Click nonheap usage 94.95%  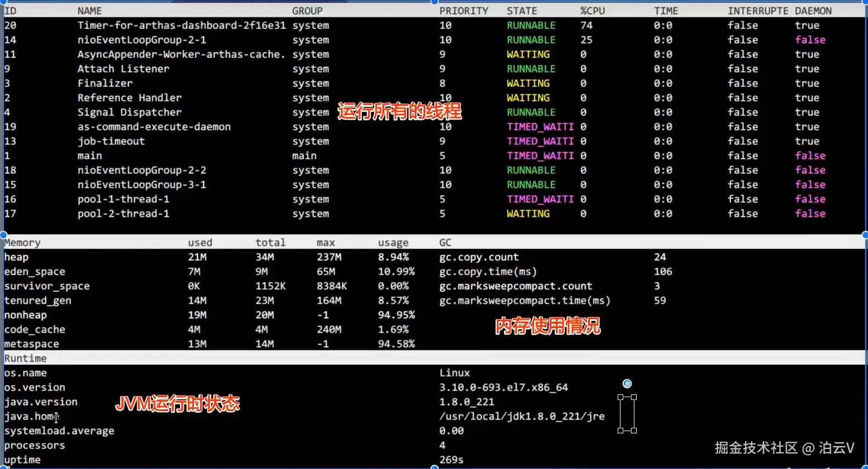tap(396, 315)
